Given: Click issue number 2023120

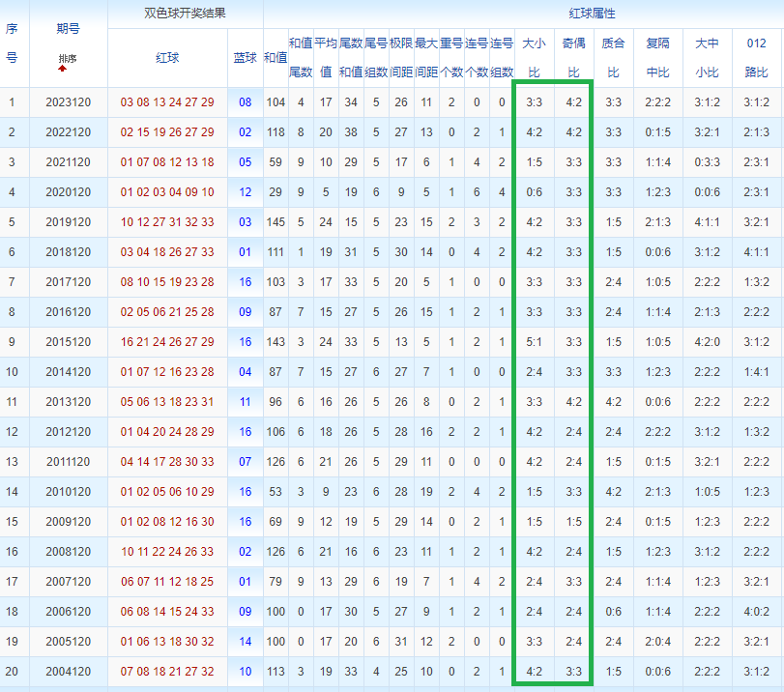Looking at the screenshot, I should tap(69, 102).
